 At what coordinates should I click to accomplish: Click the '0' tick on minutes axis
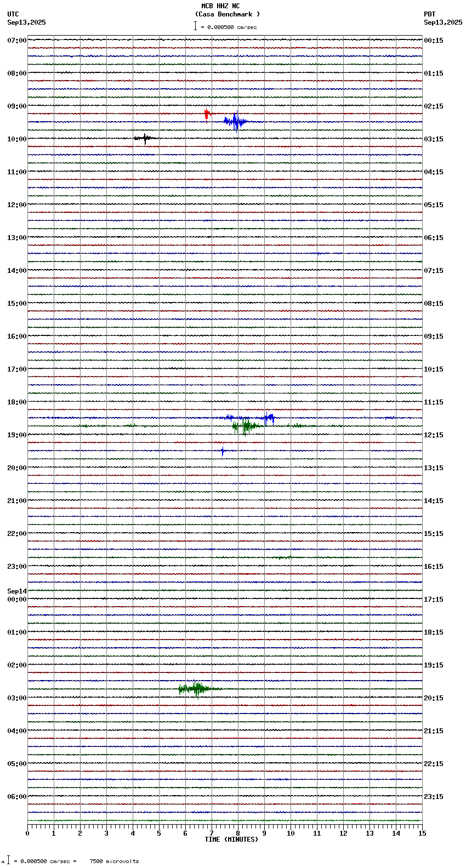pos(27,833)
